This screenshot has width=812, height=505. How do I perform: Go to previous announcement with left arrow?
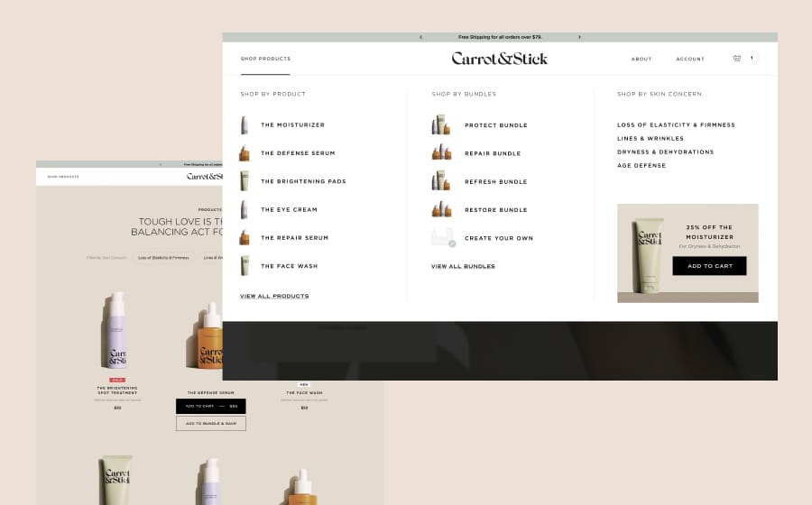click(x=420, y=37)
